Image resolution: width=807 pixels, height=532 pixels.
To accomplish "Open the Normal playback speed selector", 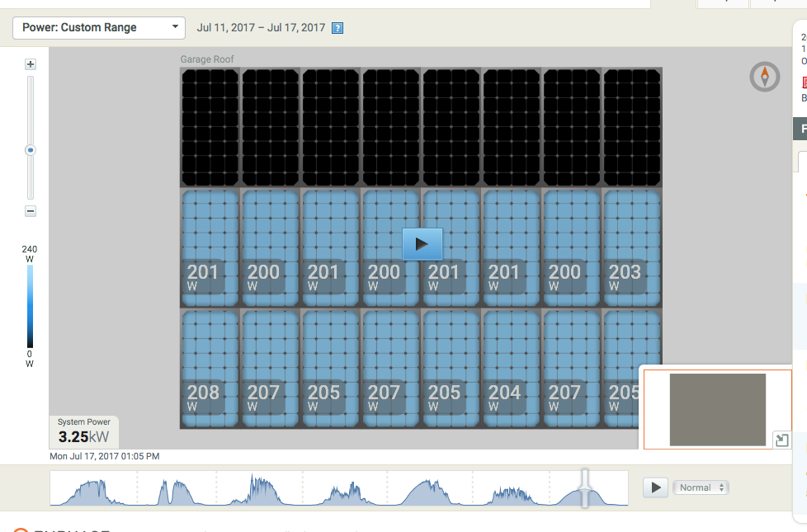I will coord(701,487).
